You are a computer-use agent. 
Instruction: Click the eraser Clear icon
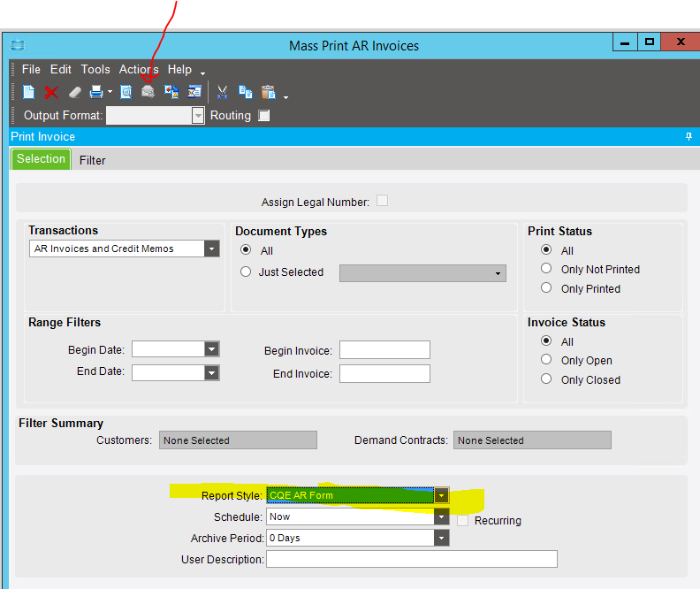pyautogui.click(x=74, y=93)
